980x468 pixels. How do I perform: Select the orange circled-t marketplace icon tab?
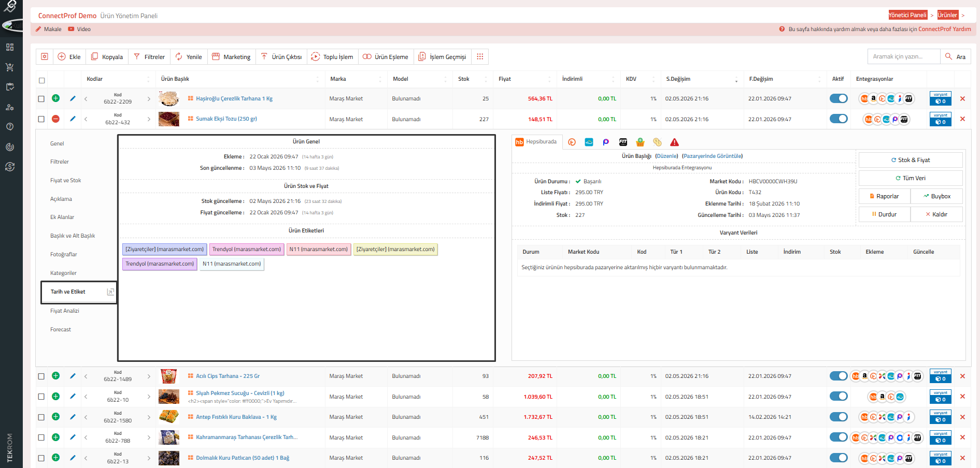[x=572, y=142]
